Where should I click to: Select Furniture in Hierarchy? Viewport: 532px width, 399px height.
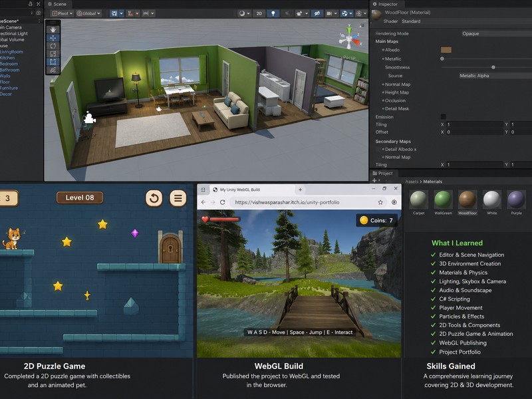(x=9, y=88)
